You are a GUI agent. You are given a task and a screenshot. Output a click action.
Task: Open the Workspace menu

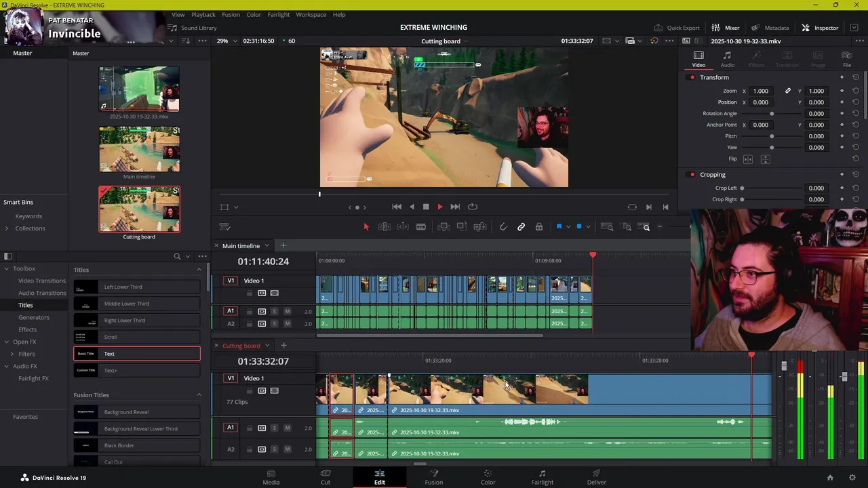(311, 14)
